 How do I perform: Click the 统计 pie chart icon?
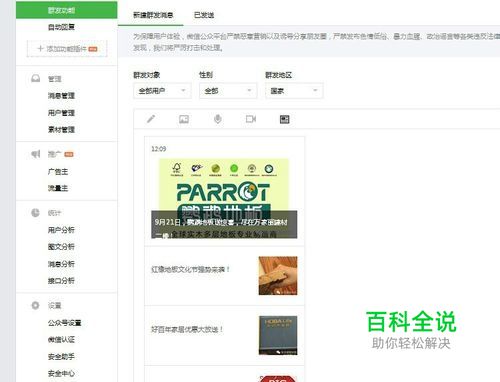coord(35,213)
